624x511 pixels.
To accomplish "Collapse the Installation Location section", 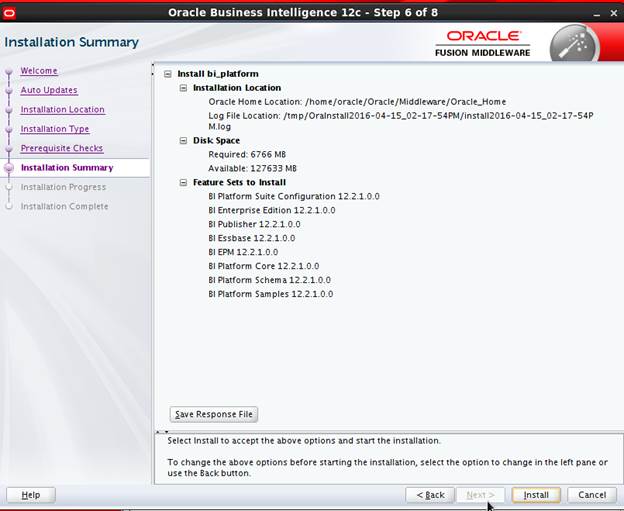I will pos(183,88).
